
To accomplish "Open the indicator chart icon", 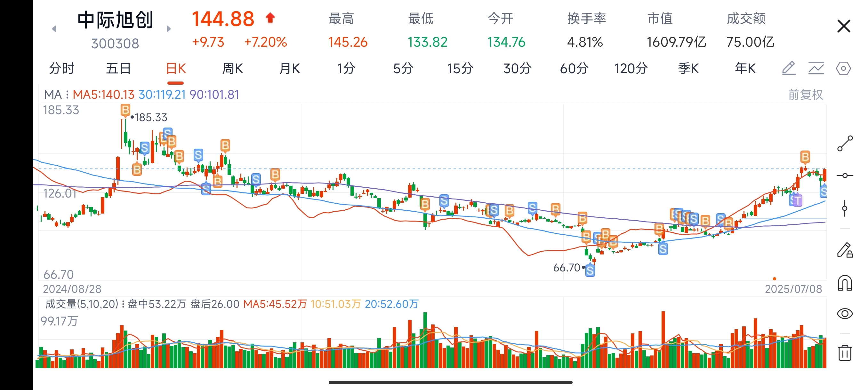I will point(816,68).
